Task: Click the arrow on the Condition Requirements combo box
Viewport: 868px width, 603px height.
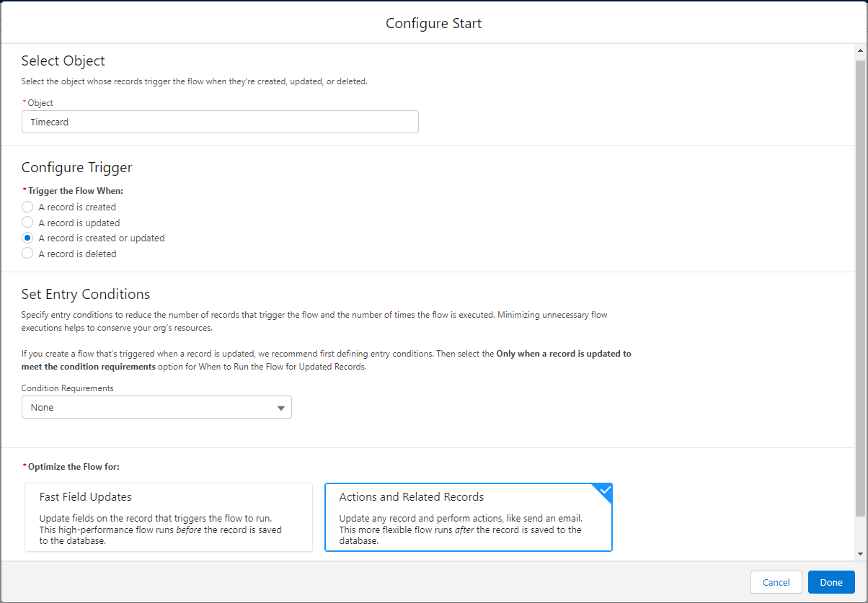Action: tap(281, 408)
